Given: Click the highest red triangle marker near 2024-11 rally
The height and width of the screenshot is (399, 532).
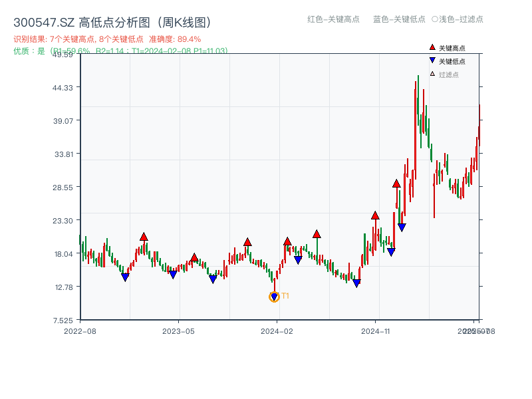Looking at the screenshot, I should pyautogui.click(x=396, y=184).
